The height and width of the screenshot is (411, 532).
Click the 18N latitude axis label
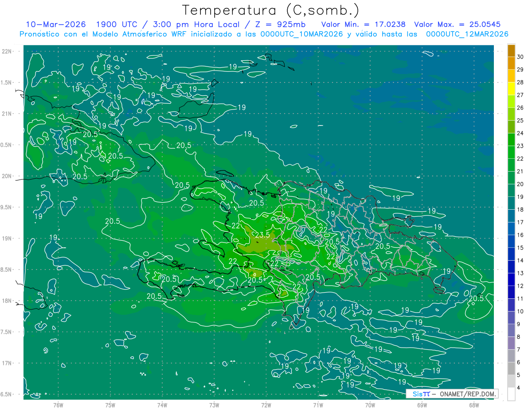(7, 301)
